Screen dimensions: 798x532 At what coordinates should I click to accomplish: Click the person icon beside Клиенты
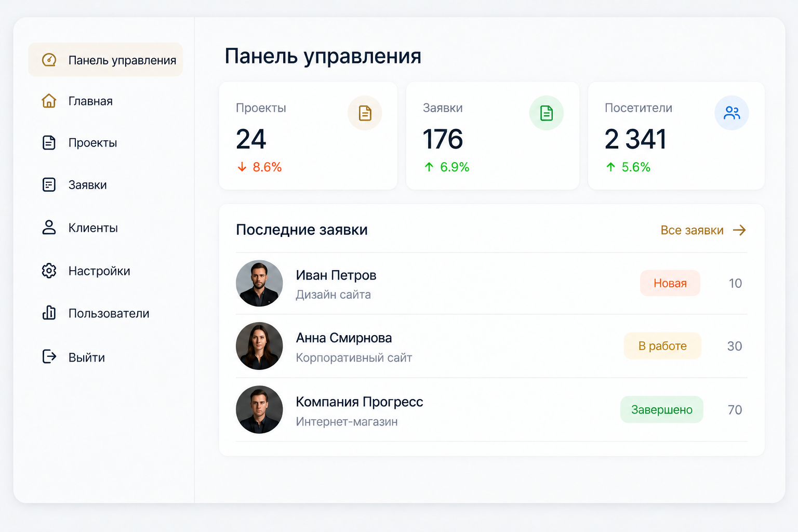point(49,228)
